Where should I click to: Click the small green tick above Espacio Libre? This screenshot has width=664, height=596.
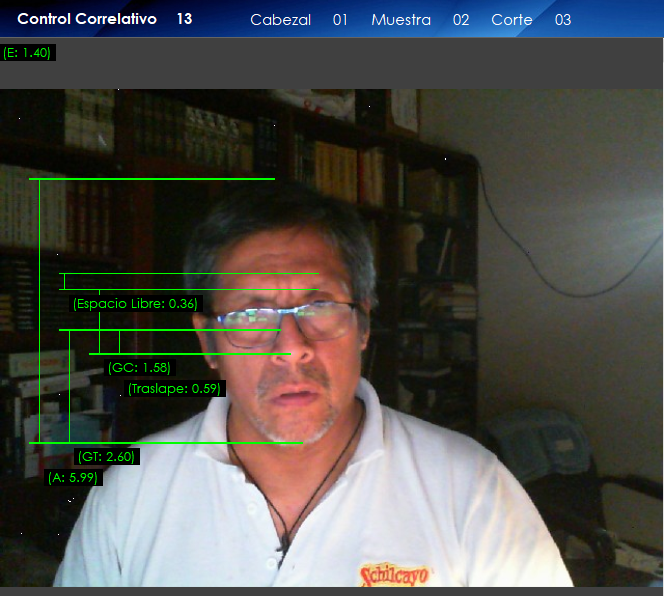point(64,282)
